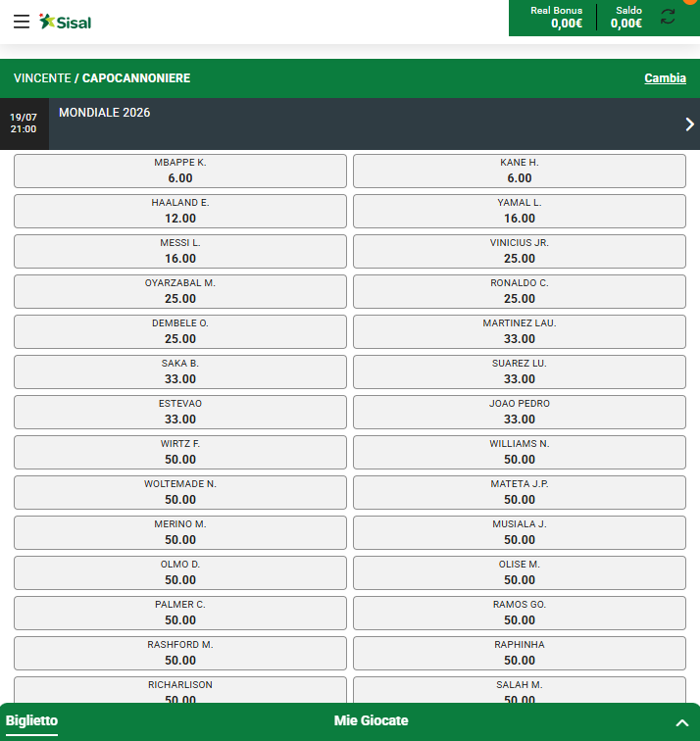Click the Vincente / Capocannoniere heading
The image size is (700, 741).
102,78
